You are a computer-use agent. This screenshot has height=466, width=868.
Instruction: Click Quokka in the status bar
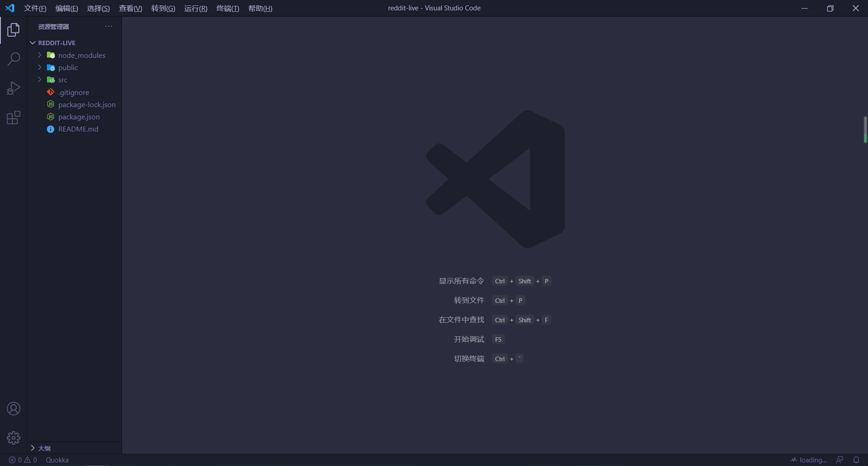pos(57,460)
